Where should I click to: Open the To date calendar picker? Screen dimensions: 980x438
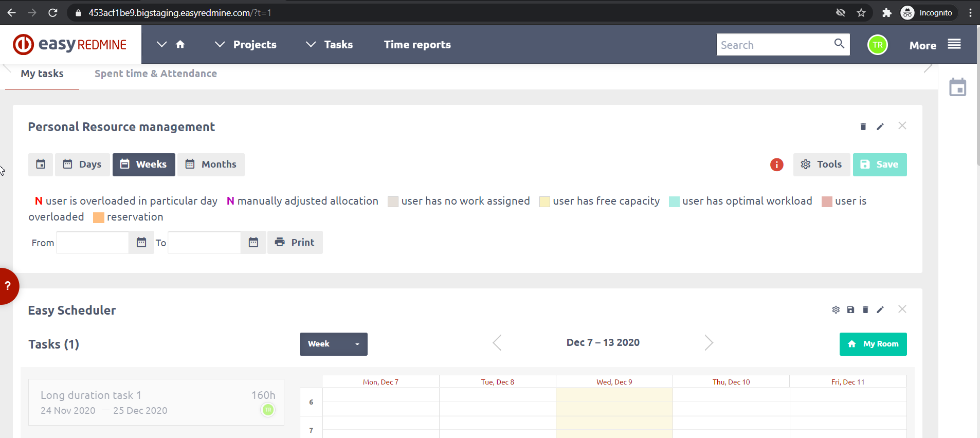[253, 242]
